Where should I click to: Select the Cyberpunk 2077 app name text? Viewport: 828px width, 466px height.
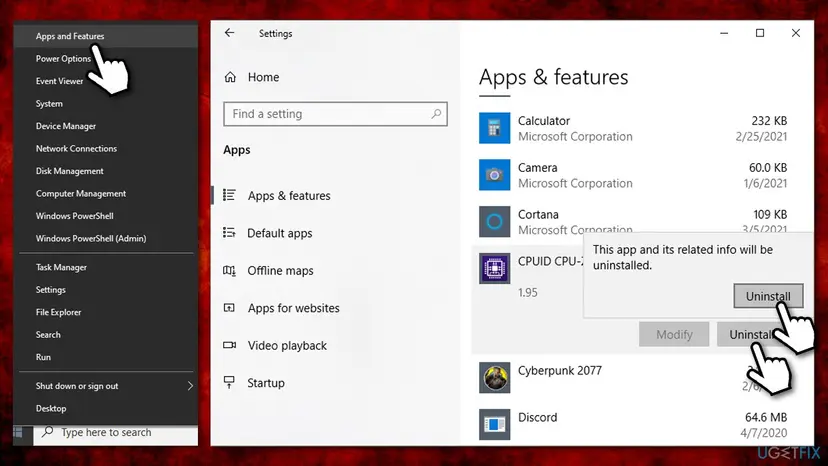[559, 370]
